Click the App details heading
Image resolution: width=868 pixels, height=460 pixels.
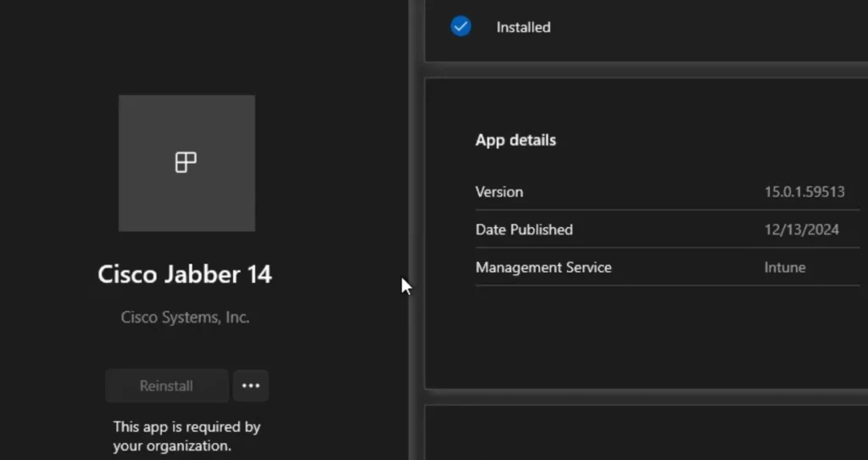click(x=515, y=140)
